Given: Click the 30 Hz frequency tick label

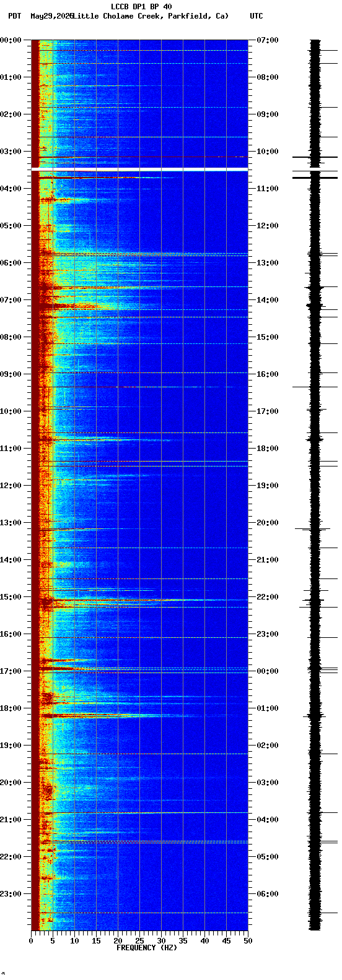Looking at the screenshot, I should [161, 941].
